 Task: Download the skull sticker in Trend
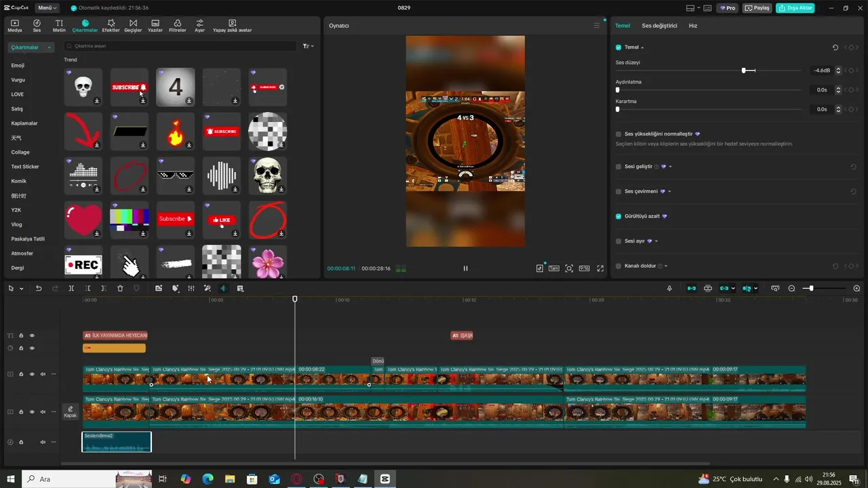(97, 101)
